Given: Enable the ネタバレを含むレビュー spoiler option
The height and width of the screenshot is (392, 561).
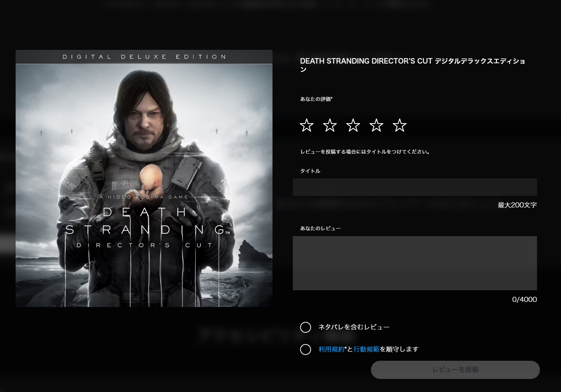Looking at the screenshot, I should pos(306,327).
